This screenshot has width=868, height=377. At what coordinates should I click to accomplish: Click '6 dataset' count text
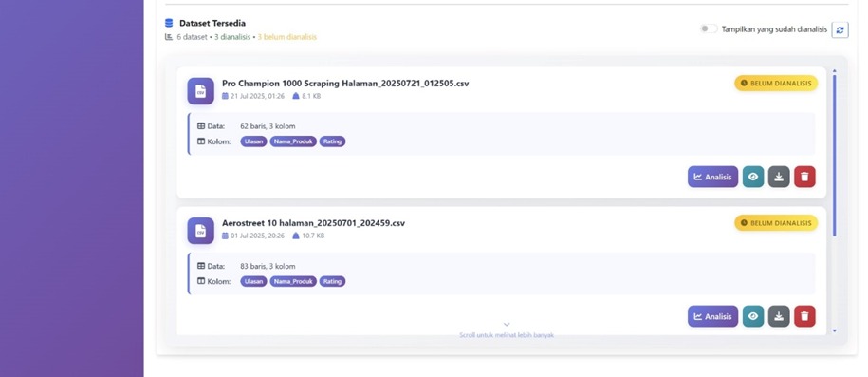(x=192, y=37)
